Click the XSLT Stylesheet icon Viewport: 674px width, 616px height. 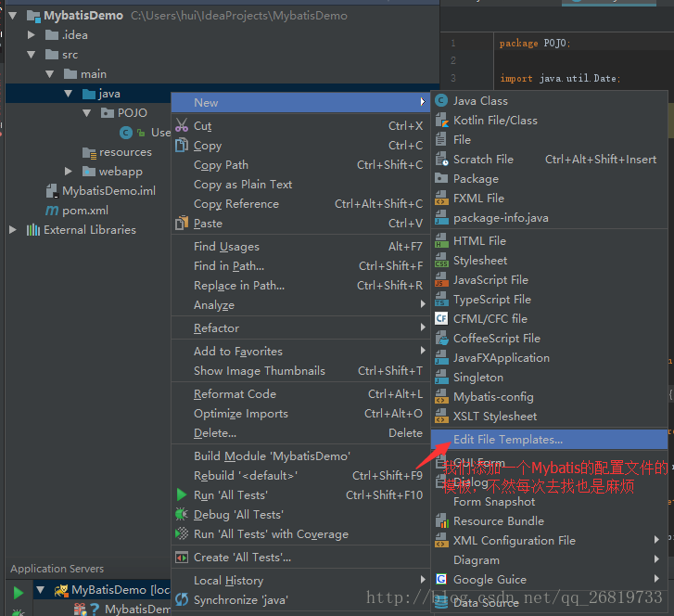tap(441, 416)
